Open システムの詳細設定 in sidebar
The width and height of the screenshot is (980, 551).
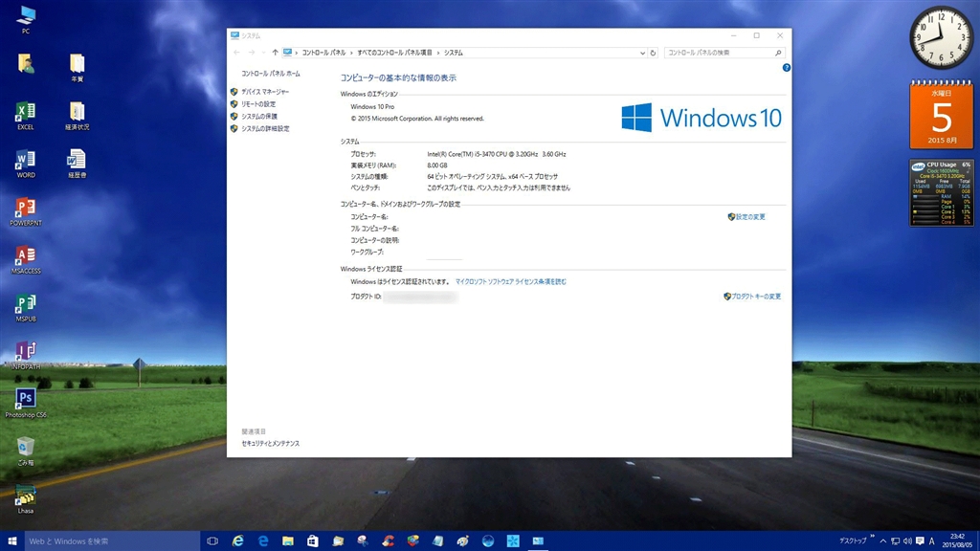click(x=264, y=128)
